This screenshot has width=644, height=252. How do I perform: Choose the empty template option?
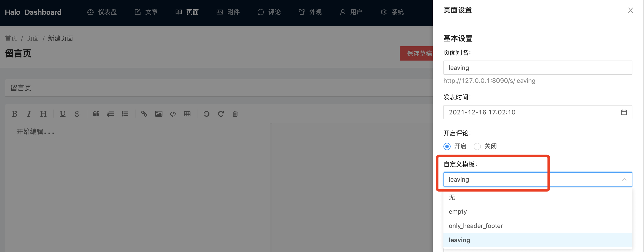(457, 211)
